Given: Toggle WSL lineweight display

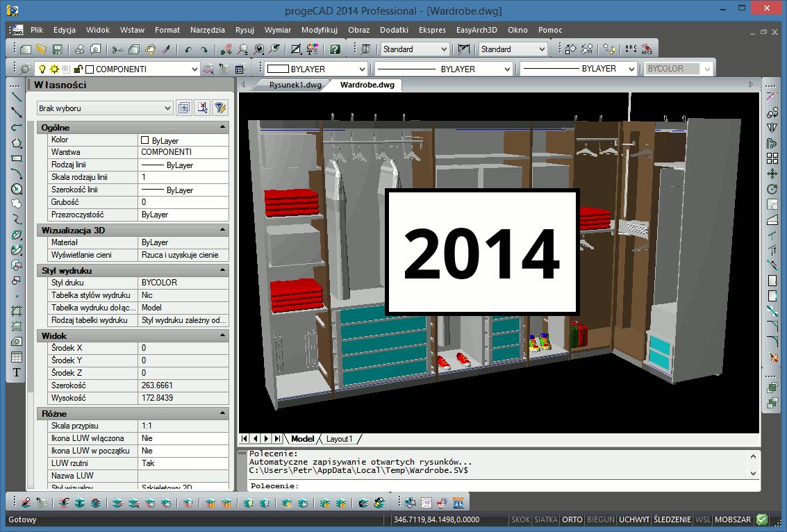Looking at the screenshot, I should click(703, 519).
